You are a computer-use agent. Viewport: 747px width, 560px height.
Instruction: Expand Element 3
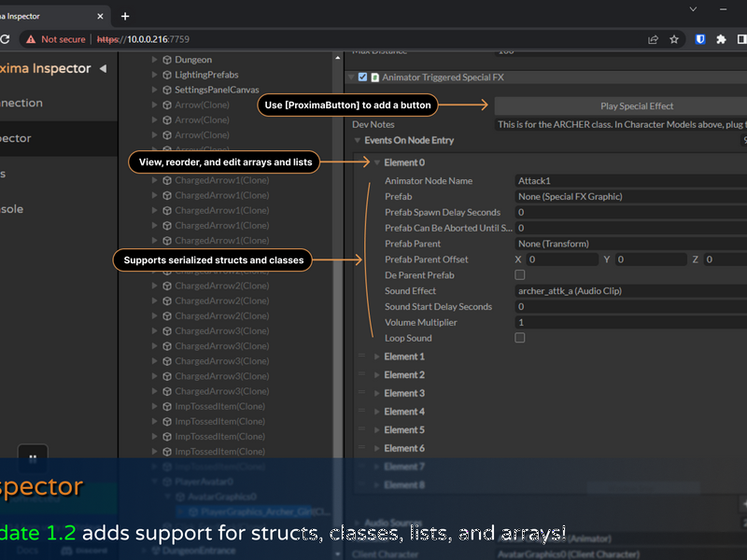point(377,393)
